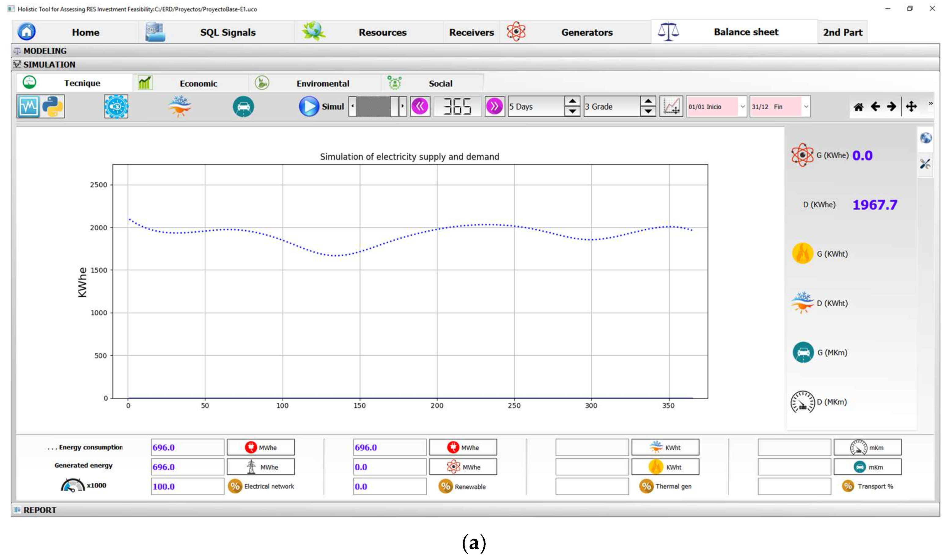Click the electricity gear simulation icon
The width and height of the screenshot is (951, 560).
(x=116, y=107)
